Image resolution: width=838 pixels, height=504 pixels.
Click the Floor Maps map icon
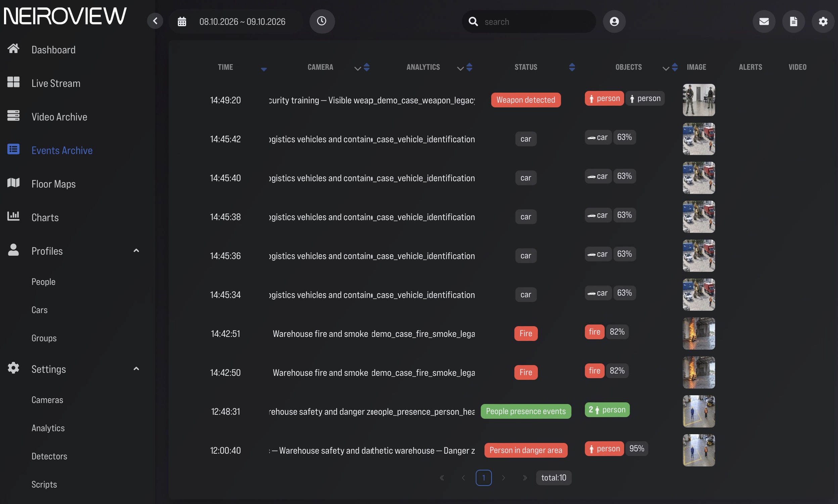(x=13, y=183)
